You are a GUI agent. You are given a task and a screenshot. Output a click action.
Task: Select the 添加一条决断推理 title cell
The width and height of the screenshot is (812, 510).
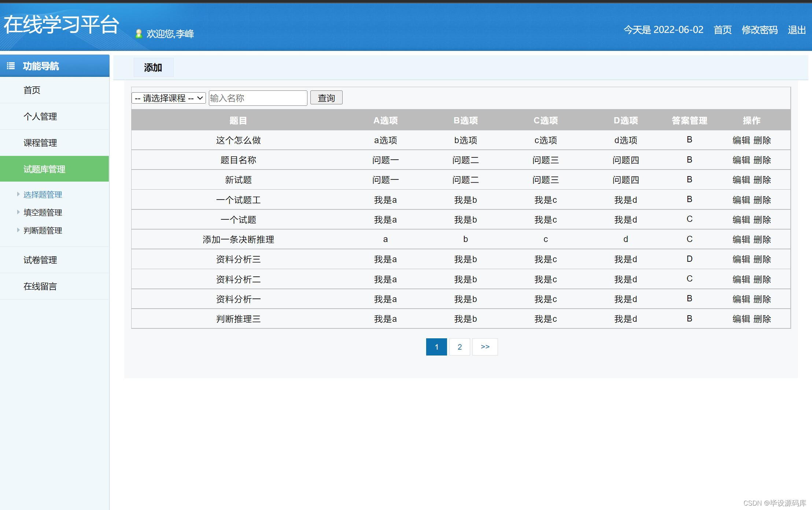(238, 239)
